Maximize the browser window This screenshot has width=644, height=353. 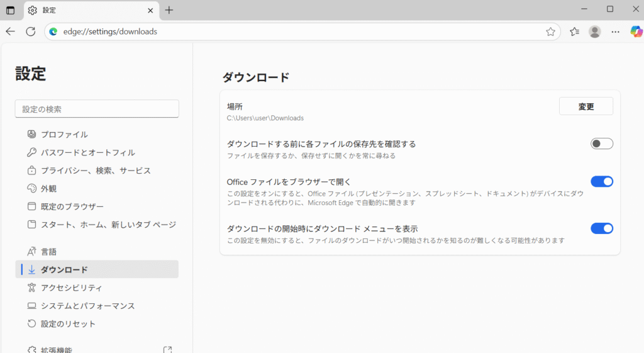pos(610,9)
